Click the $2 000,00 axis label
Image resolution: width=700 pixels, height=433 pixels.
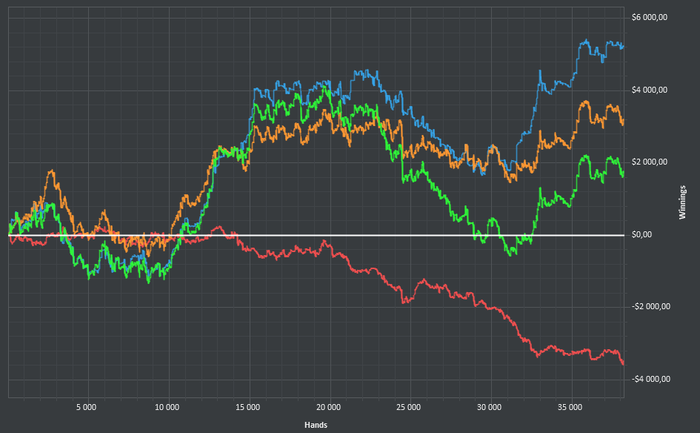tap(650, 162)
